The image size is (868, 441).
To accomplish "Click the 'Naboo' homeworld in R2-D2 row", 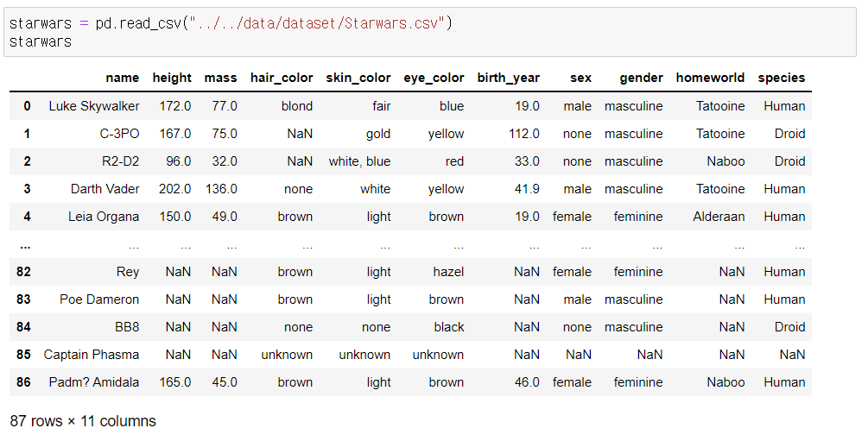I will tap(725, 161).
